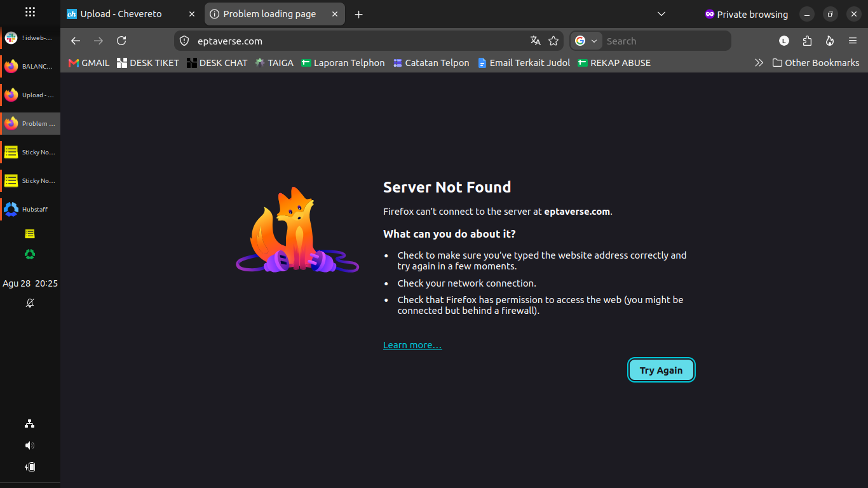
Task: Click the muted notifications bell icon
Action: click(30, 303)
